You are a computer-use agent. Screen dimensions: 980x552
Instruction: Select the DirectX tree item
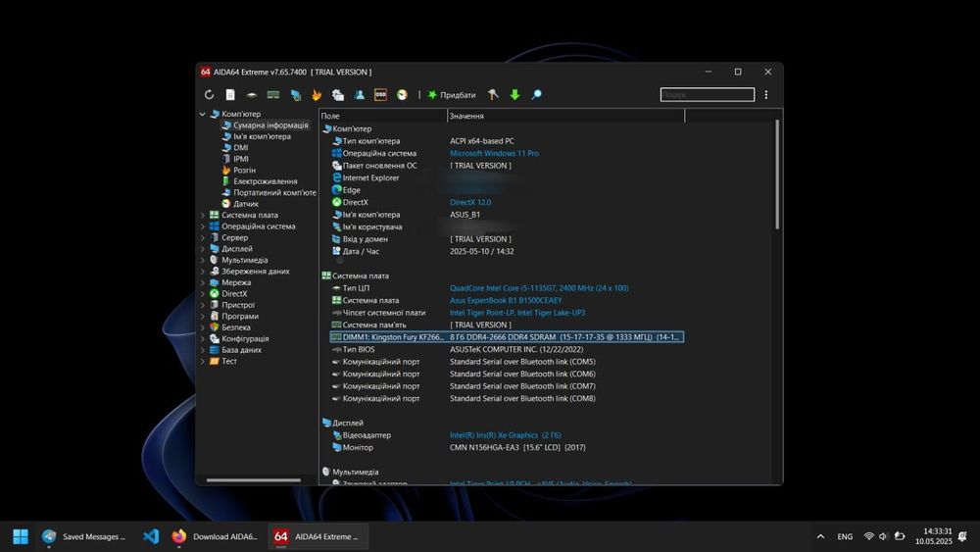click(234, 294)
